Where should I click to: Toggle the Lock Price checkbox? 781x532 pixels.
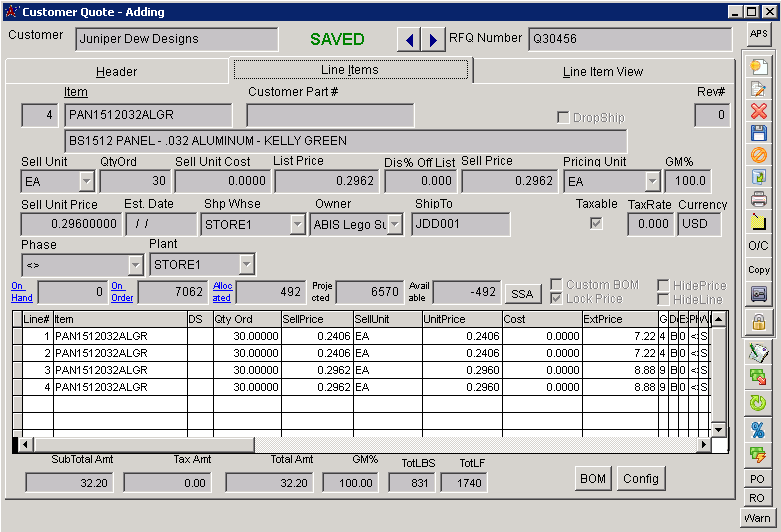tap(557, 299)
